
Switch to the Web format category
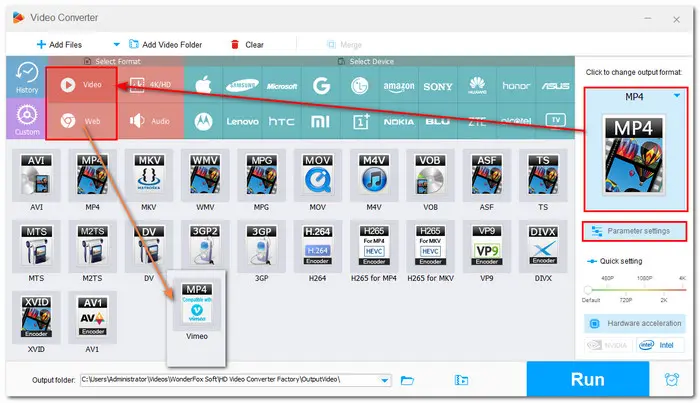(x=82, y=121)
